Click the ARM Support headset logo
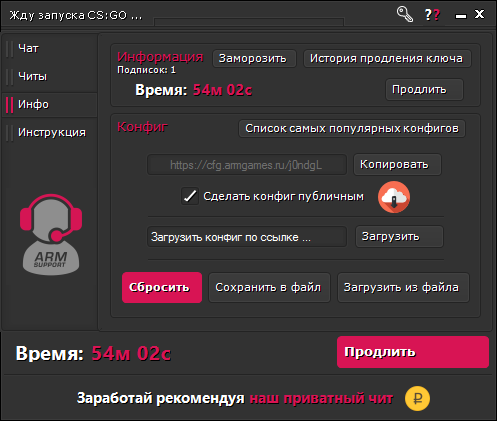The image size is (497, 421). click(51, 235)
